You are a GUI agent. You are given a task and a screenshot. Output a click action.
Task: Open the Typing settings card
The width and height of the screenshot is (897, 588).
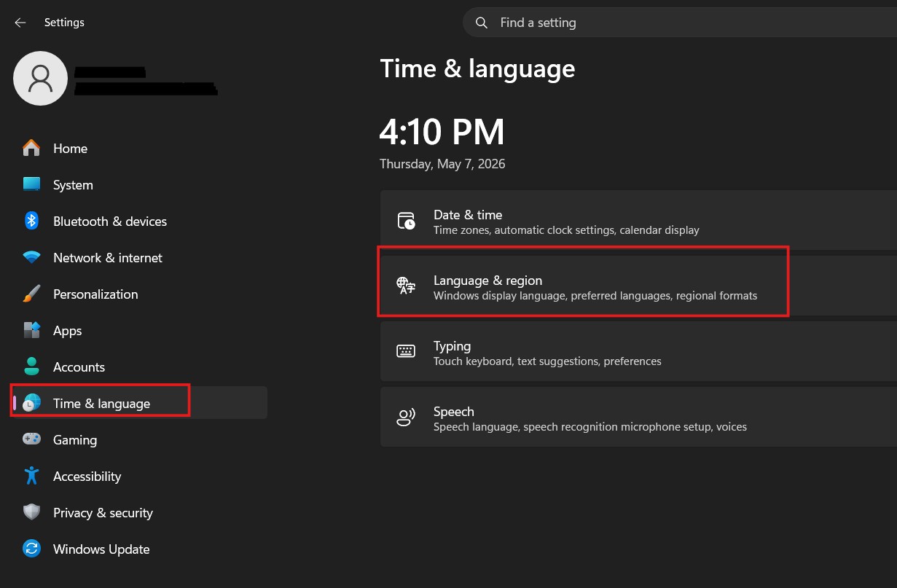click(638, 351)
